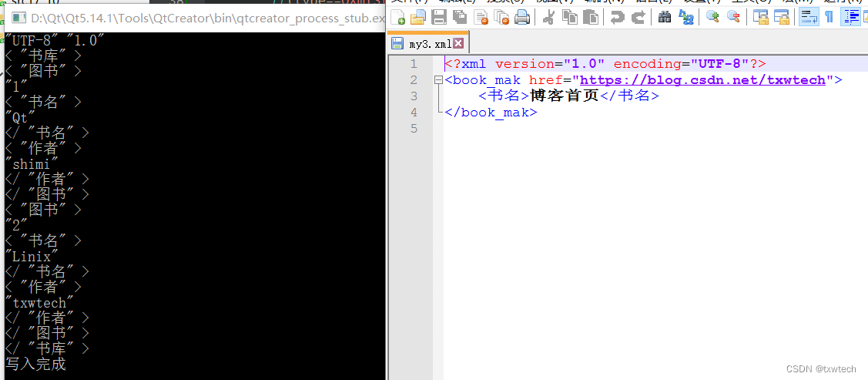The height and width of the screenshot is (380, 868).
Task: Toggle Word Wrap toolbar button
Action: 809,17
